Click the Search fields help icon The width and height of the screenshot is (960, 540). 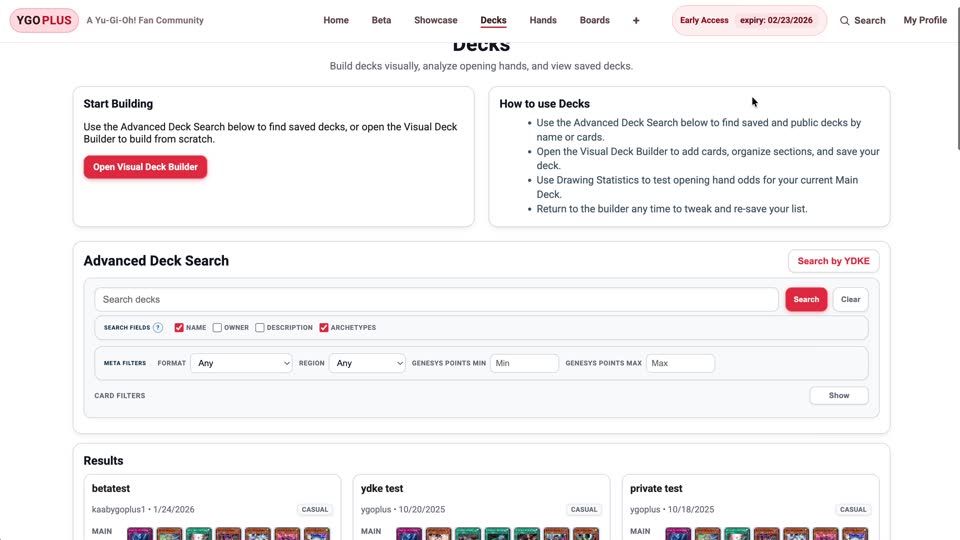158,328
